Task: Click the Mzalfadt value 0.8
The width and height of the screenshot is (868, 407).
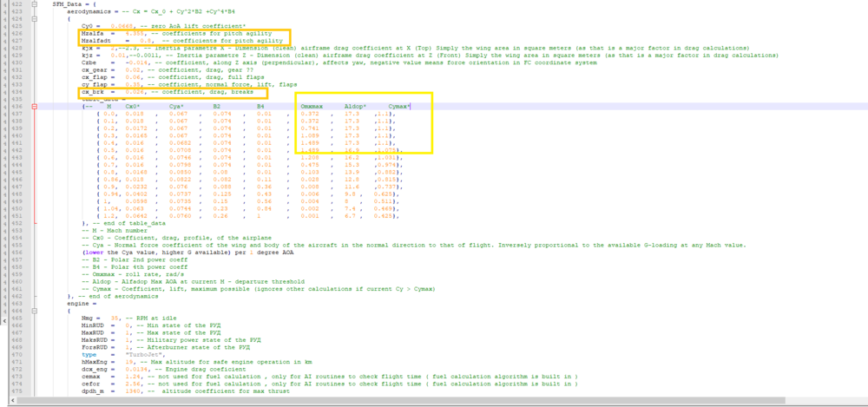Action: [x=146, y=41]
